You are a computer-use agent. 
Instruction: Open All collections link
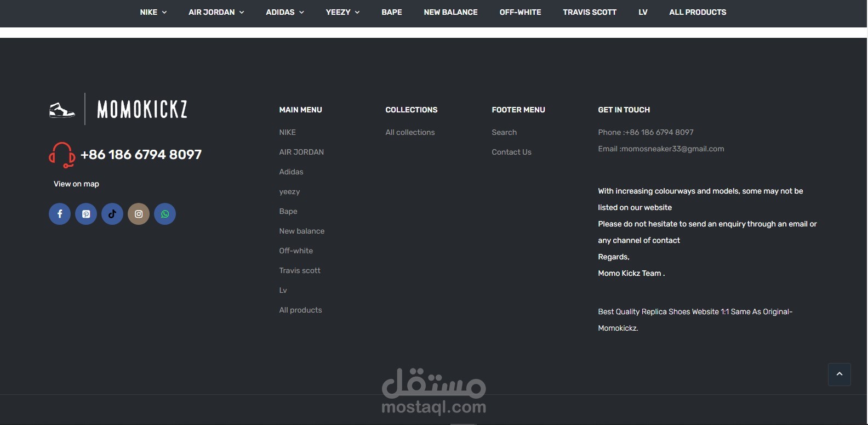coord(410,132)
